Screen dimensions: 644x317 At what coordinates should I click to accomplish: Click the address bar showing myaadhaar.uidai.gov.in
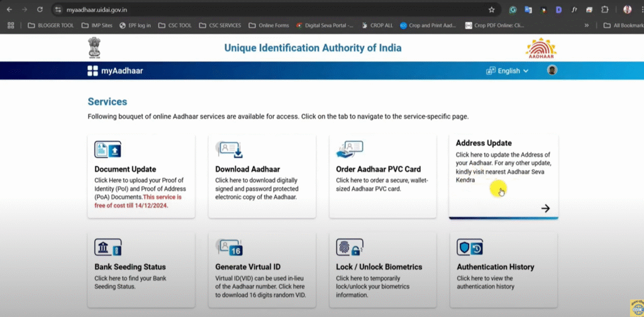coord(252,10)
